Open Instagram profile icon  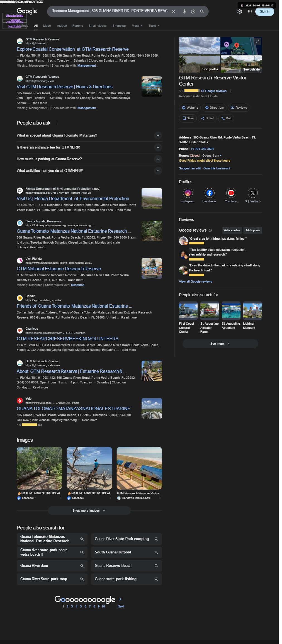(188, 193)
